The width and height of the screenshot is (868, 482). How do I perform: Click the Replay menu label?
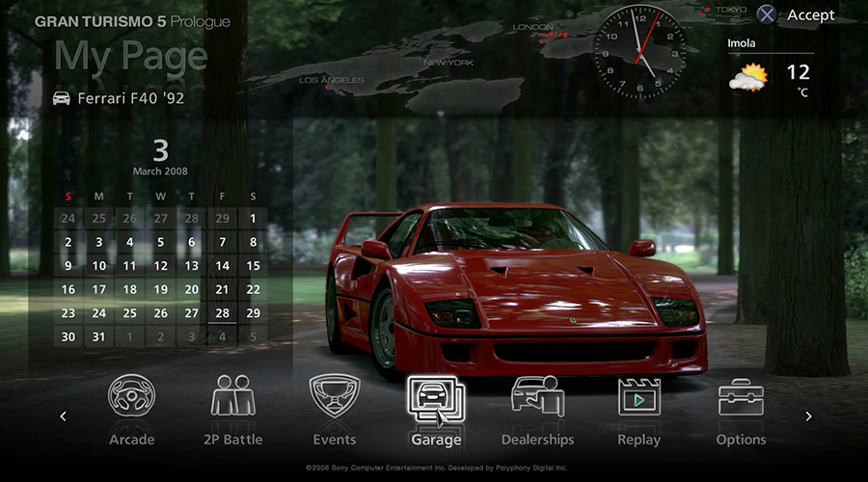point(639,441)
